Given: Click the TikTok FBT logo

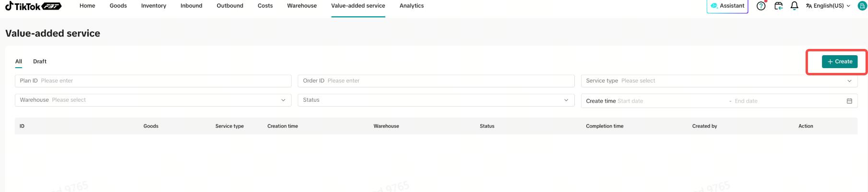Looking at the screenshot, I should [33, 6].
